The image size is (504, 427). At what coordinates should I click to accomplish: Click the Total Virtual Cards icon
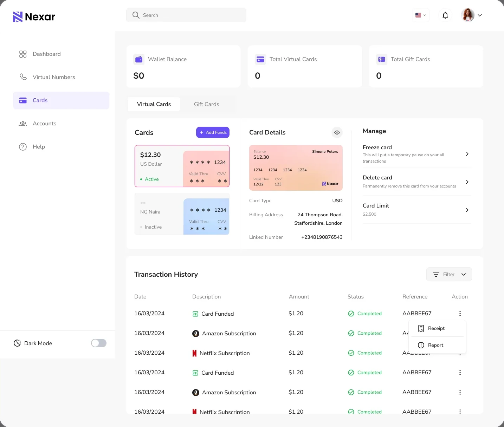(260, 59)
